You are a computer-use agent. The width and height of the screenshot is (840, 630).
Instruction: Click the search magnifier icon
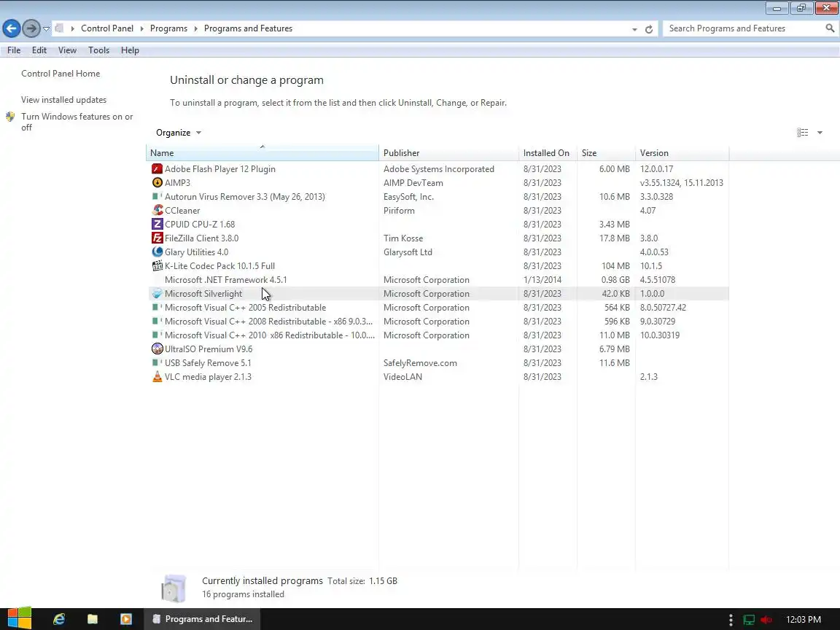pyautogui.click(x=830, y=28)
